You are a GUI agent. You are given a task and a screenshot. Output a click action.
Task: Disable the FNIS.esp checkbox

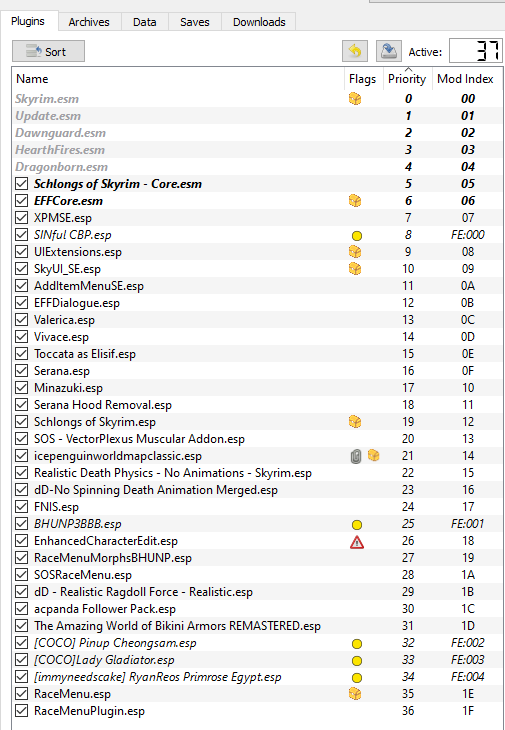(21, 507)
